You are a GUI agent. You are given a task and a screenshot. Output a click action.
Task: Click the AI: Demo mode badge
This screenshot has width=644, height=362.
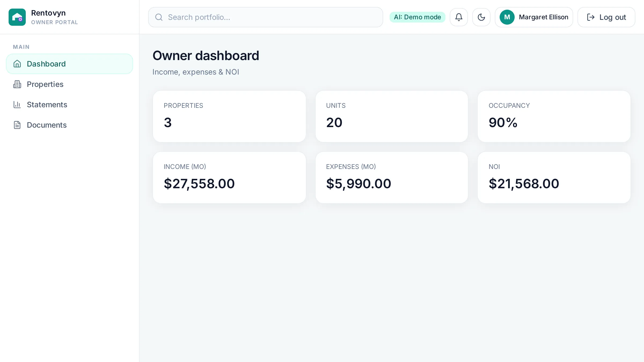418,17
